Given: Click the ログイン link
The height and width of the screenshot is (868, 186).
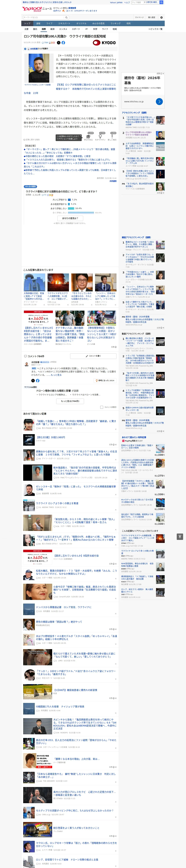Looking at the screenshot, I should (x=57, y=11).
